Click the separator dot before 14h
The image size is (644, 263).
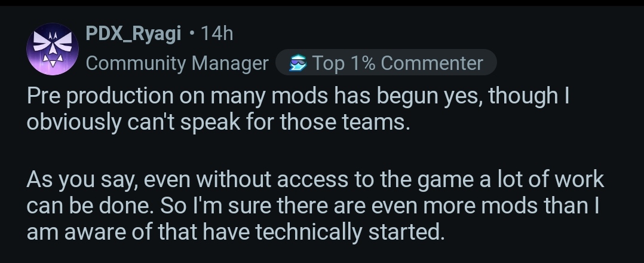point(191,34)
